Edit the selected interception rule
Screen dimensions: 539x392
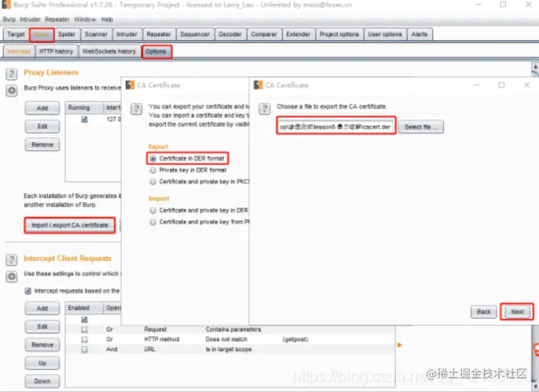point(42,327)
